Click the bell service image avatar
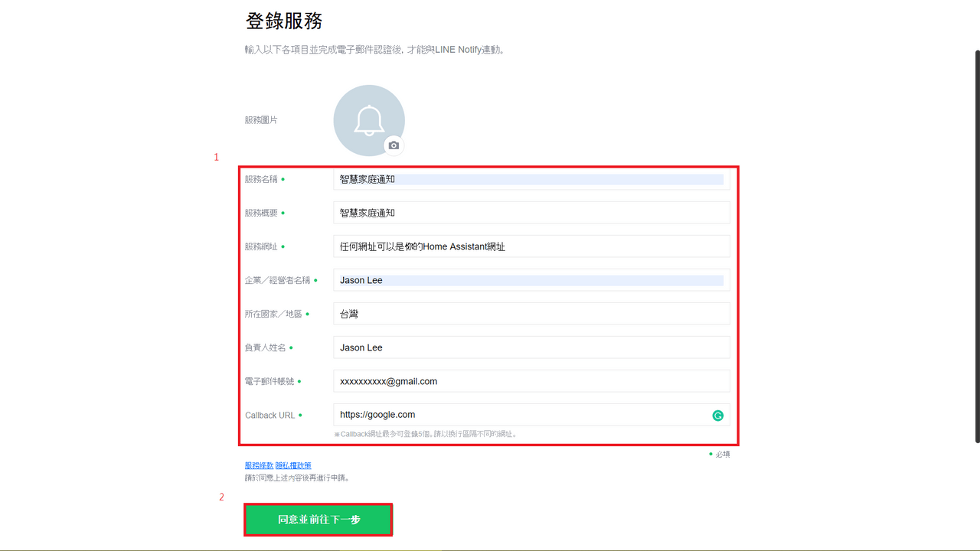This screenshot has height=551, width=980. [369, 121]
